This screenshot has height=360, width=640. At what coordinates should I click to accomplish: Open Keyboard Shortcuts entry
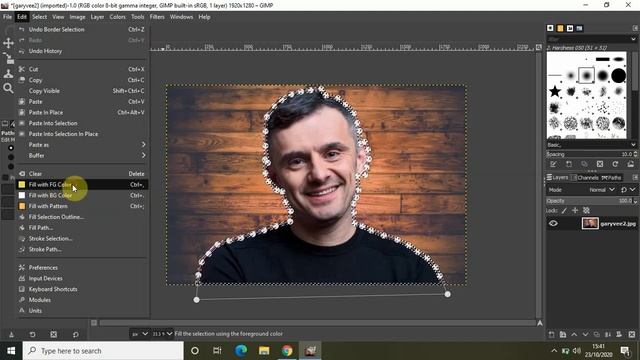82,289
